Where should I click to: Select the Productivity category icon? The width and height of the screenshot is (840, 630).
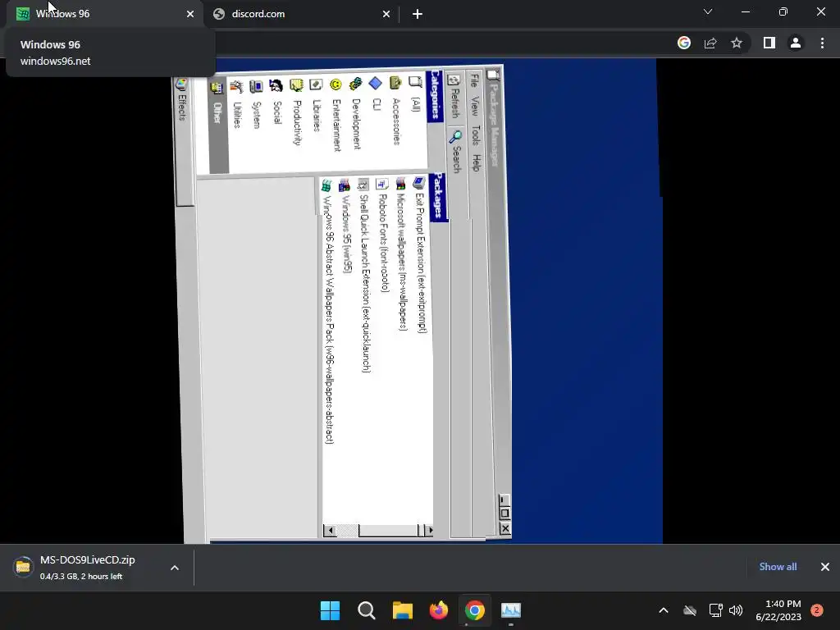coord(296,85)
